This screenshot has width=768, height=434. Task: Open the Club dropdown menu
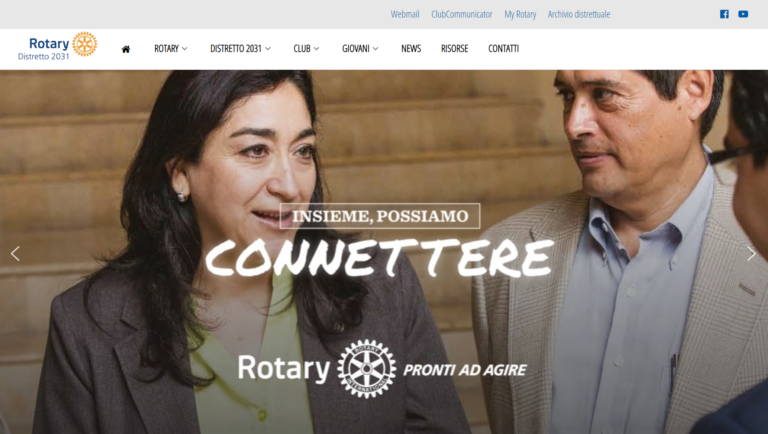(306, 48)
